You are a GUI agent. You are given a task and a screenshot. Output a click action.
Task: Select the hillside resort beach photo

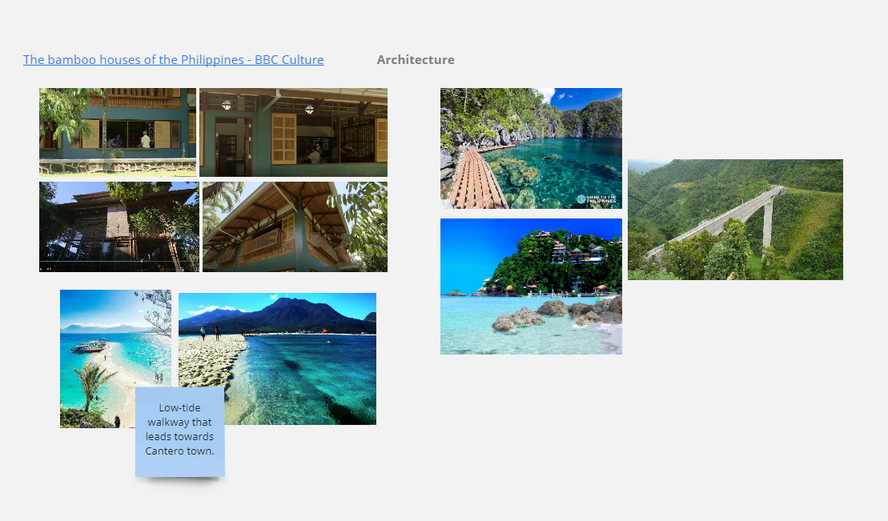(531, 287)
